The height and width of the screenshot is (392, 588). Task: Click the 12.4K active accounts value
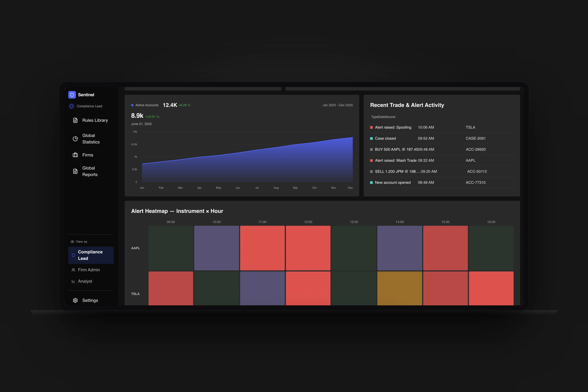coord(170,105)
